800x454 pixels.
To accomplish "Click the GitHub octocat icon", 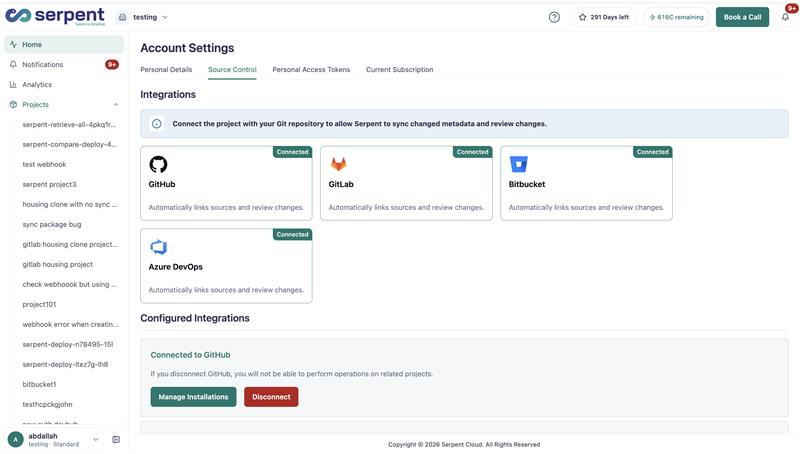I will pyautogui.click(x=158, y=164).
